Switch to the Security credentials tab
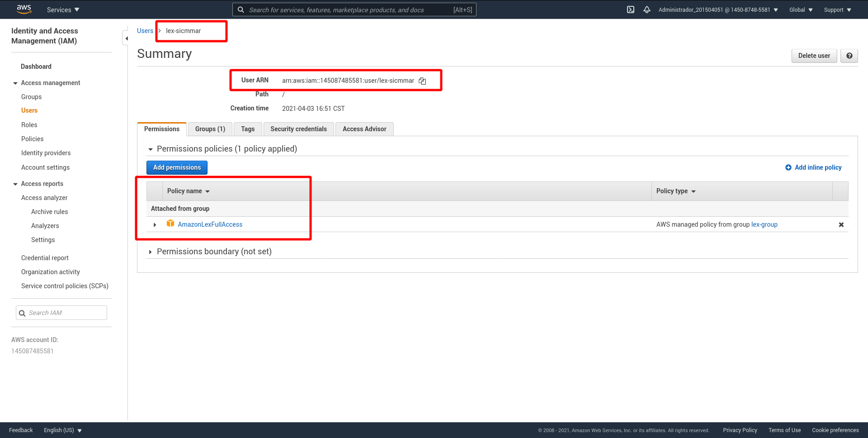The image size is (868, 438). 298,129
